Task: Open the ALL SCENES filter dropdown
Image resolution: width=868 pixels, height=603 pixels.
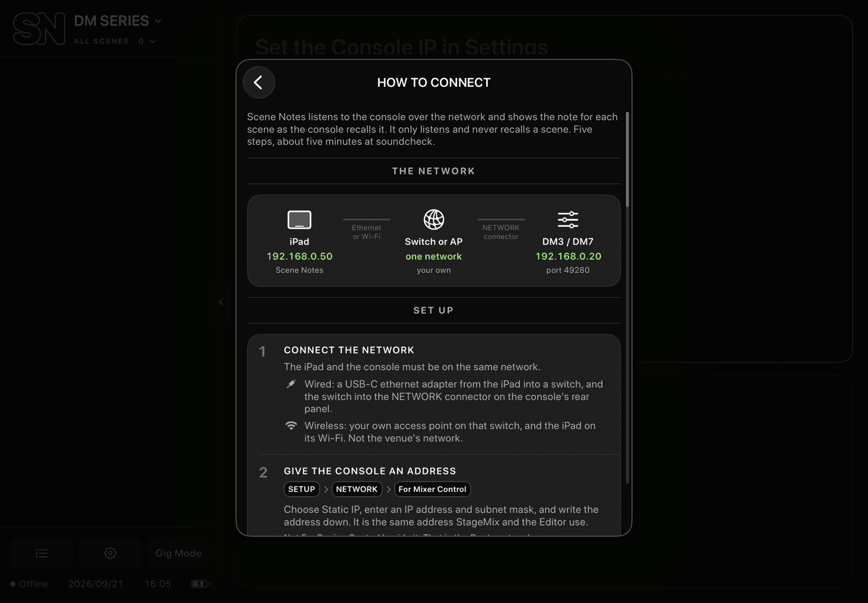Action: pyautogui.click(x=115, y=41)
